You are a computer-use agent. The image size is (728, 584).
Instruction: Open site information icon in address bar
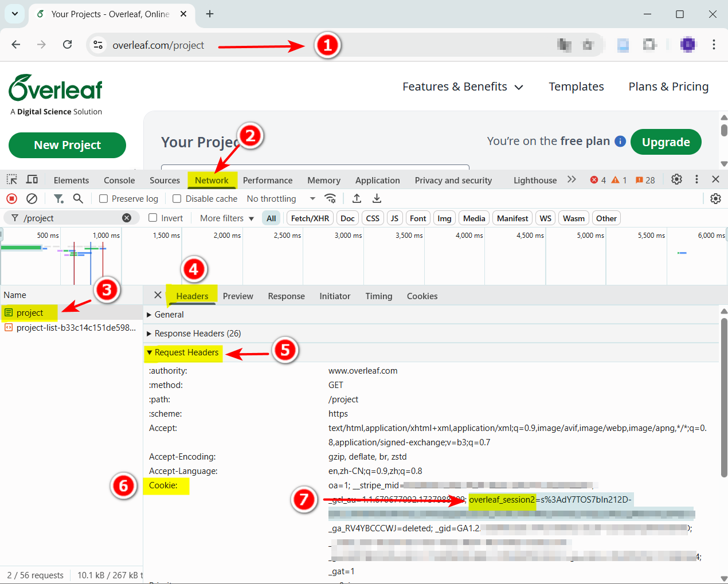(x=98, y=45)
